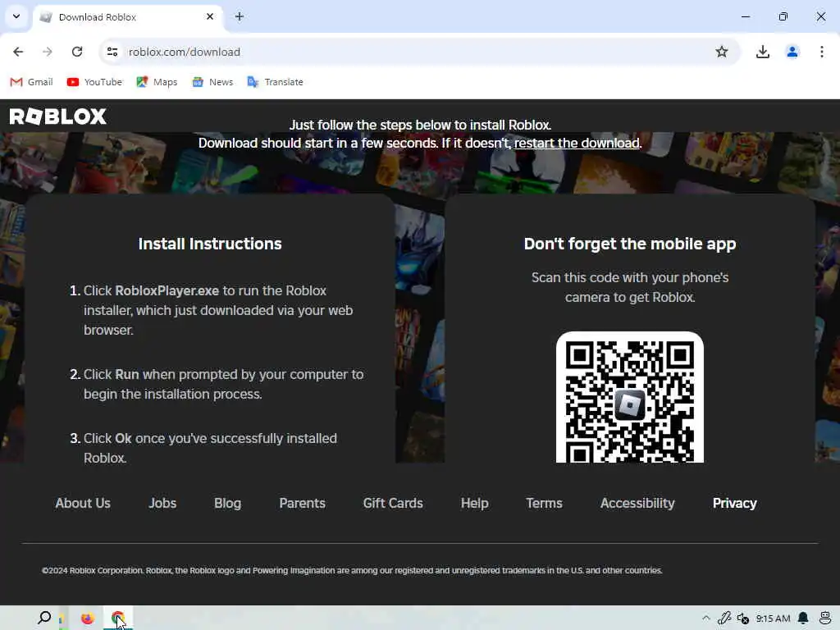Minimize the Chrome window
840x630 pixels.
coord(745,16)
